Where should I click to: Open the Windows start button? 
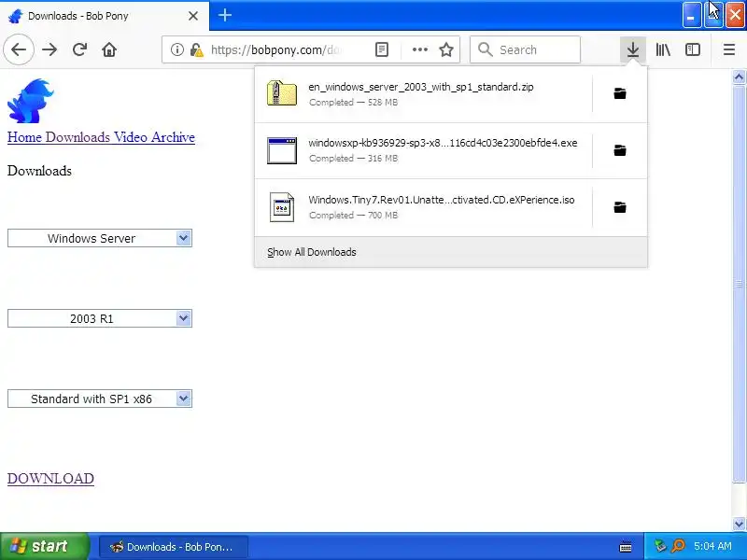point(44,546)
